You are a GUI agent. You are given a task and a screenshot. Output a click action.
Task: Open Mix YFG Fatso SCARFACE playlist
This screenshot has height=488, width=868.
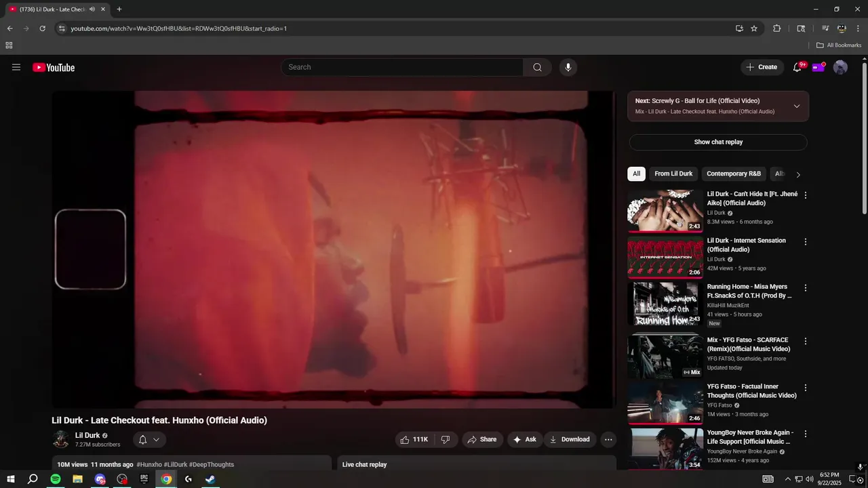coord(749,344)
